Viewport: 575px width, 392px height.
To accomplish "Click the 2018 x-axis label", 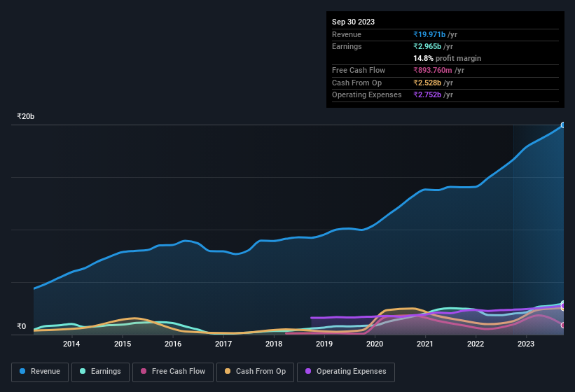I will [274, 344].
